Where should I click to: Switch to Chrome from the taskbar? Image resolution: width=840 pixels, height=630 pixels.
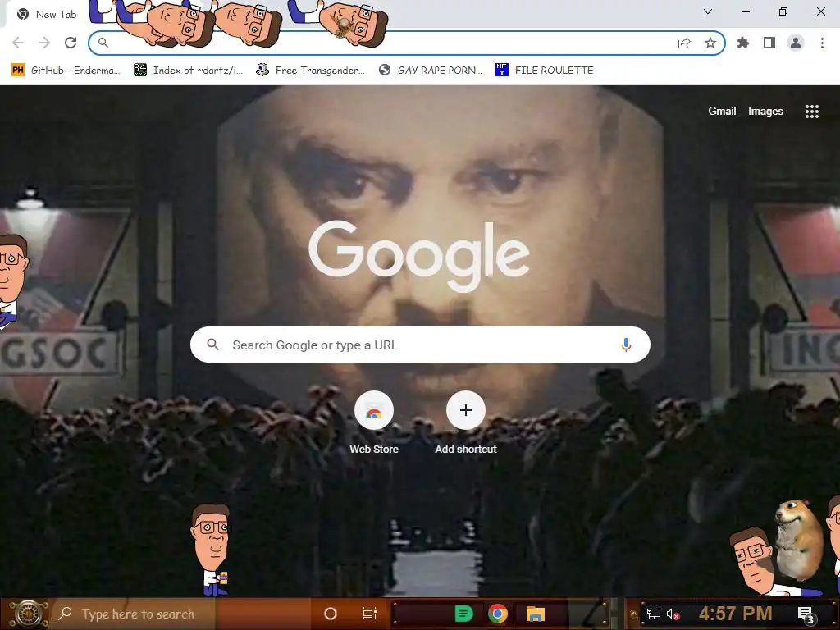coord(498,614)
